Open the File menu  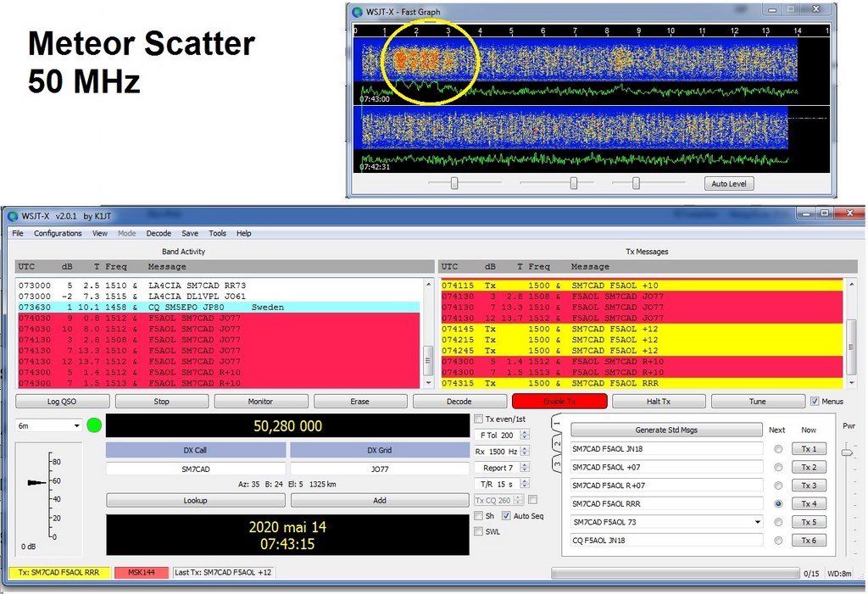pos(18,233)
